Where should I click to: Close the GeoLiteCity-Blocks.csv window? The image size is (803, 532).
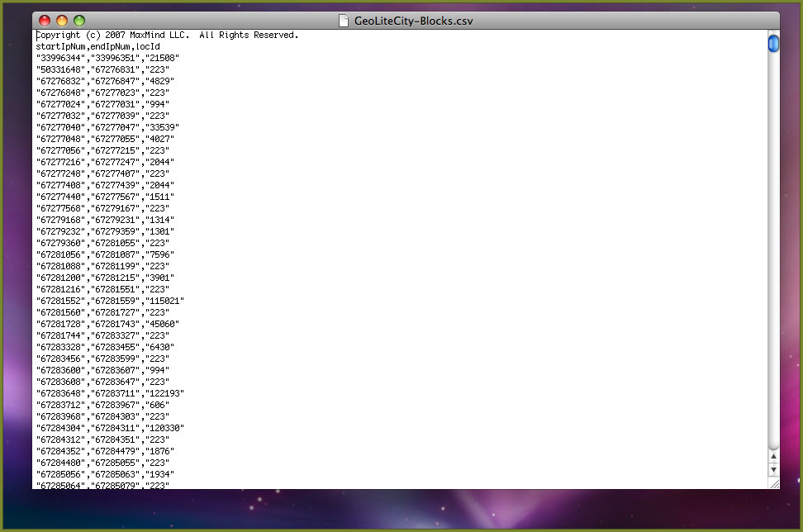[45, 21]
